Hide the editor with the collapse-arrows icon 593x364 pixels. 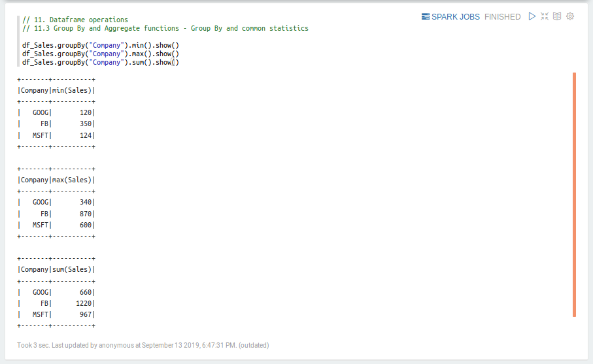544,16
